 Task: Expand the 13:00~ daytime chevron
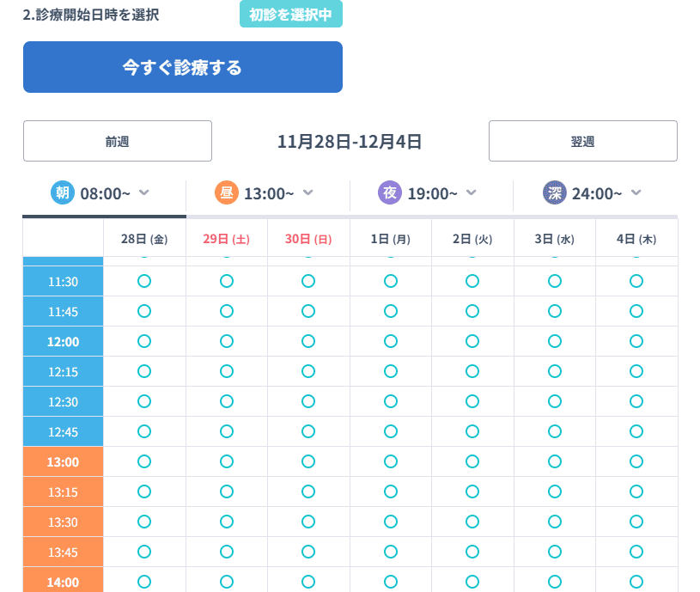308,192
